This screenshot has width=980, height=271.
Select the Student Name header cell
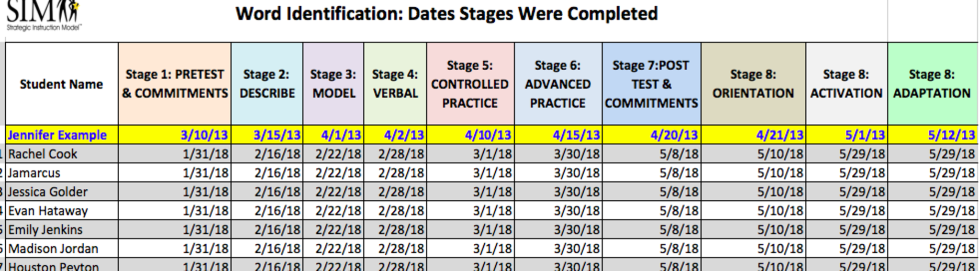pyautogui.click(x=61, y=84)
